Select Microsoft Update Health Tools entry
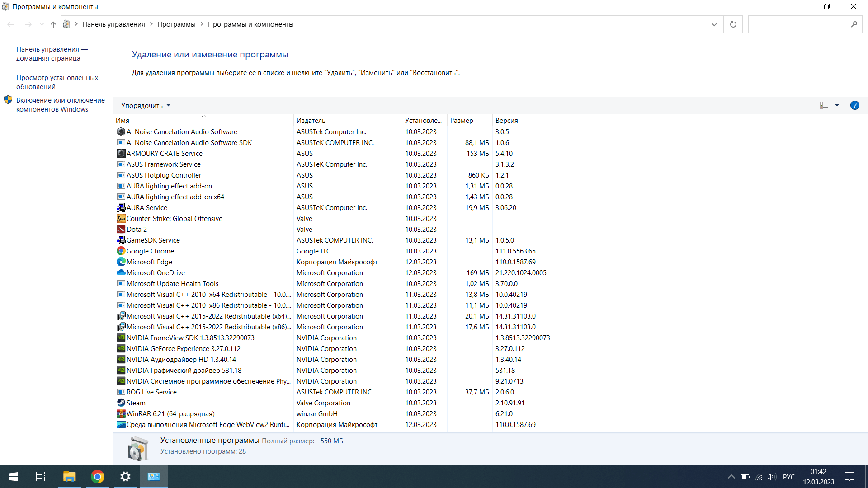This screenshot has height=488, width=868. coord(339,284)
